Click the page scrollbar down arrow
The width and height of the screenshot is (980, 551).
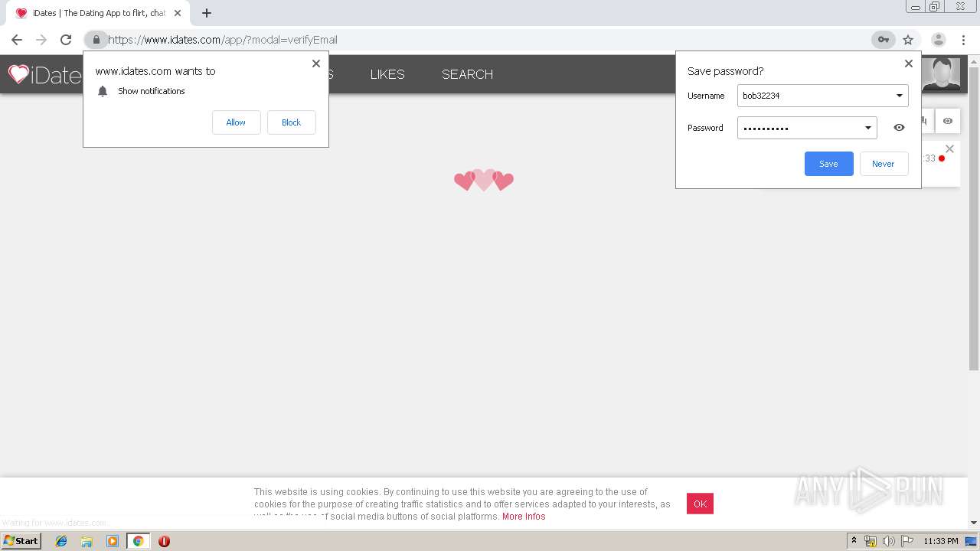[974, 523]
